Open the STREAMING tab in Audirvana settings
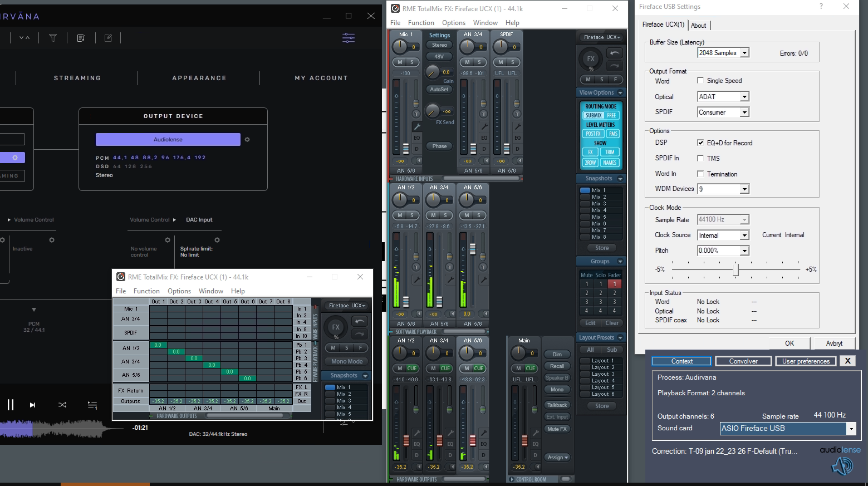Image resolution: width=868 pixels, height=486 pixels. pos(77,78)
